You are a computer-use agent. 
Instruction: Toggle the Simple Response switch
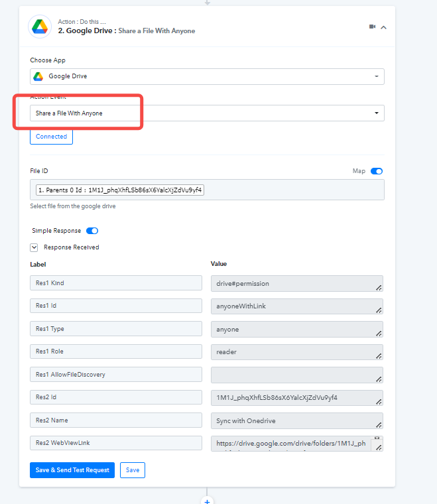92,231
